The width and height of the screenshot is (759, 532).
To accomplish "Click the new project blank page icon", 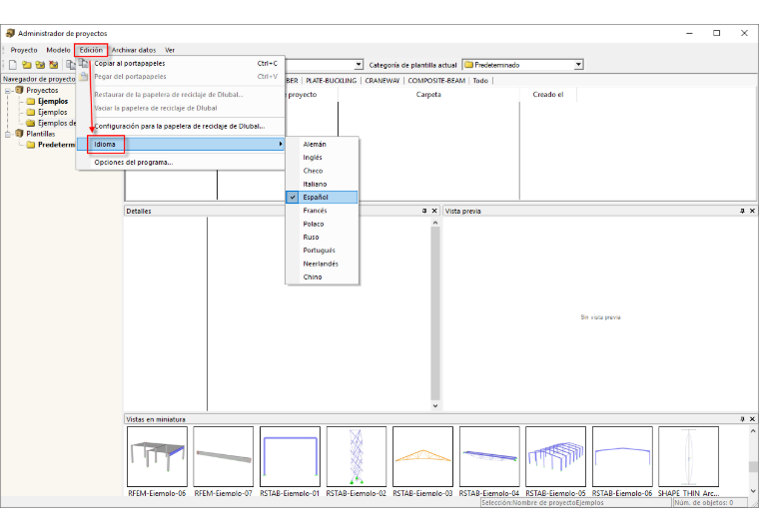I will pyautogui.click(x=13, y=65).
